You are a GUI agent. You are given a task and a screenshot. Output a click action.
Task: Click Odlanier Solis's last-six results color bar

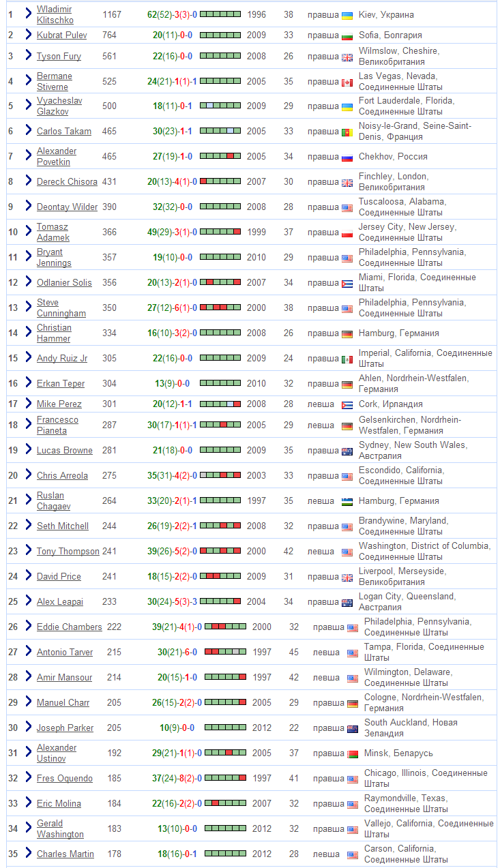pos(220,282)
